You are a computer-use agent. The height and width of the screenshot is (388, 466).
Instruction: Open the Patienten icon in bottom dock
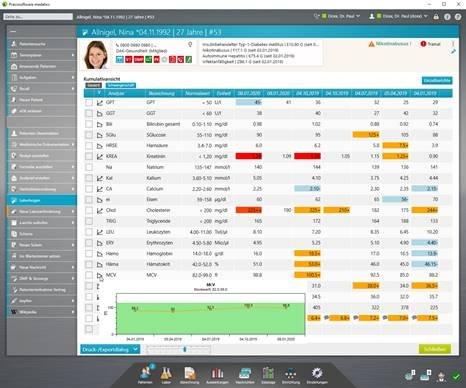(x=145, y=374)
